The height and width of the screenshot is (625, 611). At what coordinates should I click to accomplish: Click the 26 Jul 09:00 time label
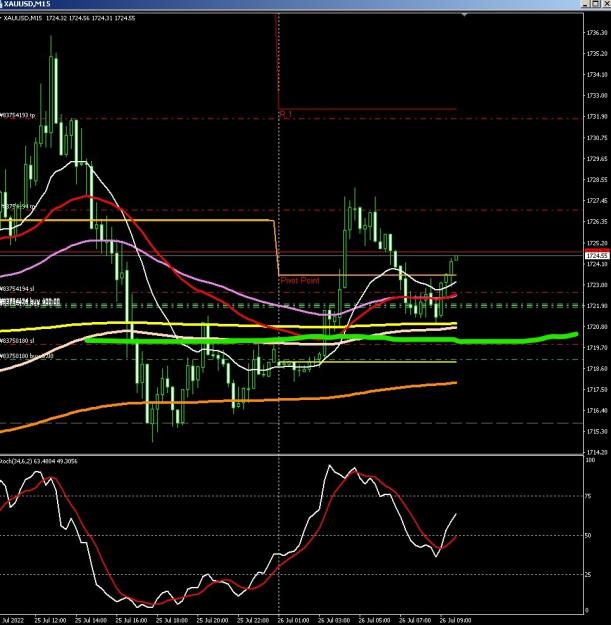click(455, 620)
